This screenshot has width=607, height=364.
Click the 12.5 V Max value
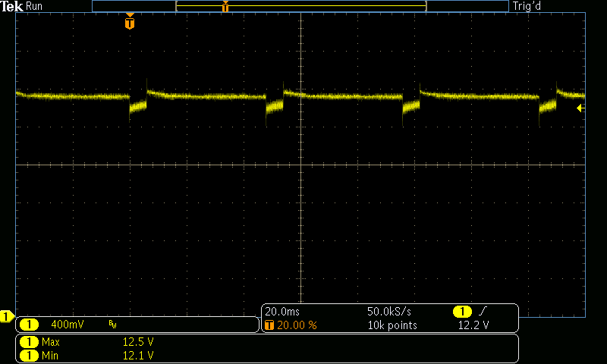pyautogui.click(x=138, y=342)
